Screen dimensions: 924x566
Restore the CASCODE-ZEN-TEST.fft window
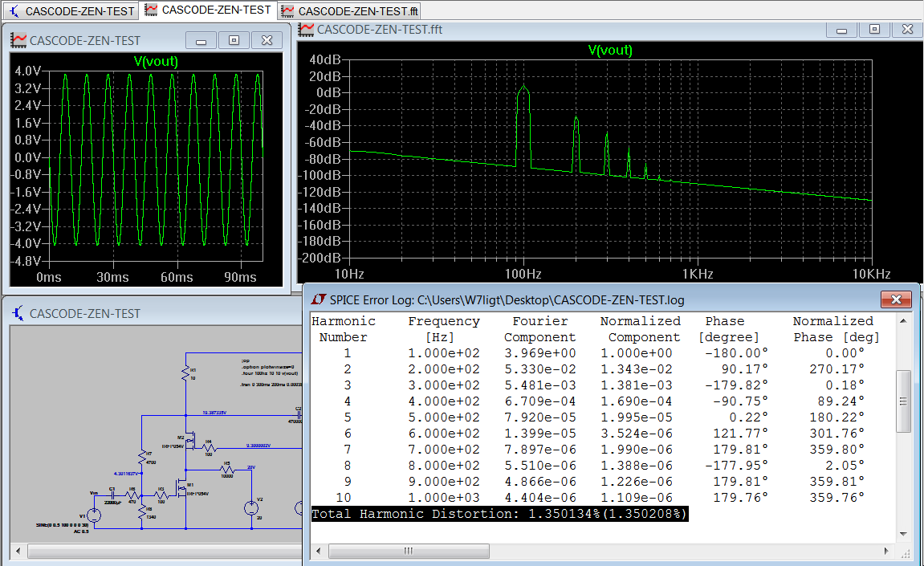[874, 30]
